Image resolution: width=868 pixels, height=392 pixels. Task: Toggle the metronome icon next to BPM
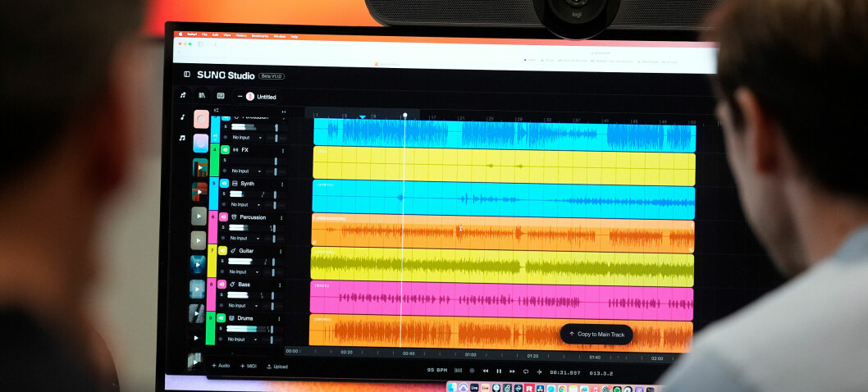(x=459, y=371)
